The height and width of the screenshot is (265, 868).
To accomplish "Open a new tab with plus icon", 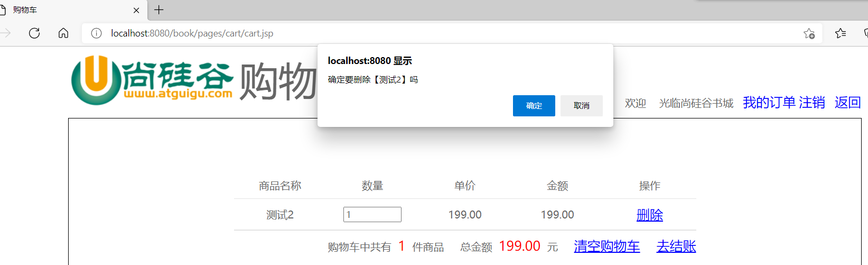I will tap(158, 10).
